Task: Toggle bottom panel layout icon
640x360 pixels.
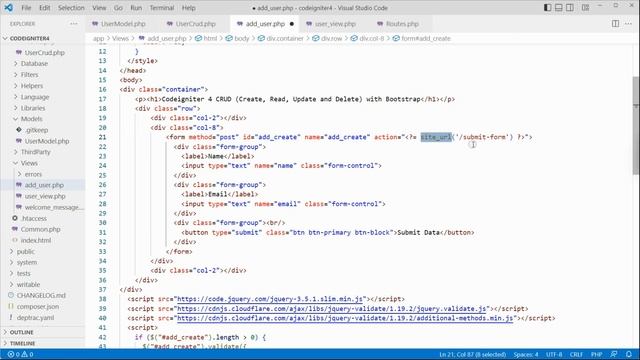Action: 558,8
